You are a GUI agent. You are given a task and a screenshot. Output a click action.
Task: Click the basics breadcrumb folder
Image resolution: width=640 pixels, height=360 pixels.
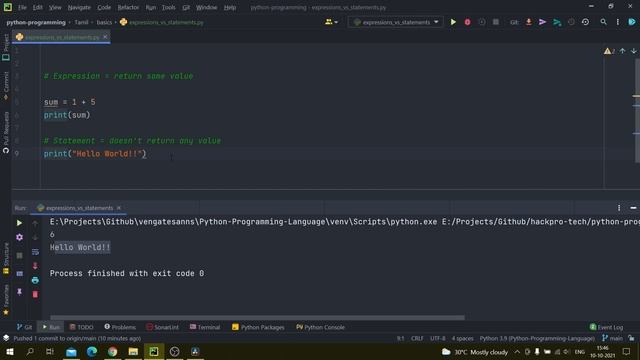[104, 22]
